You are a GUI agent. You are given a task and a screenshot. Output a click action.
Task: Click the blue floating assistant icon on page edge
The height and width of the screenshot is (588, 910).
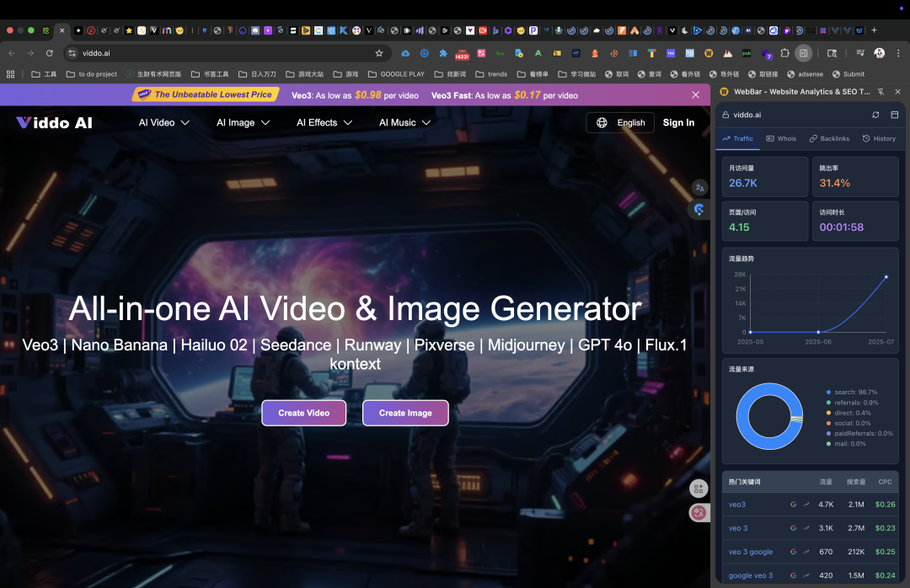click(x=699, y=210)
